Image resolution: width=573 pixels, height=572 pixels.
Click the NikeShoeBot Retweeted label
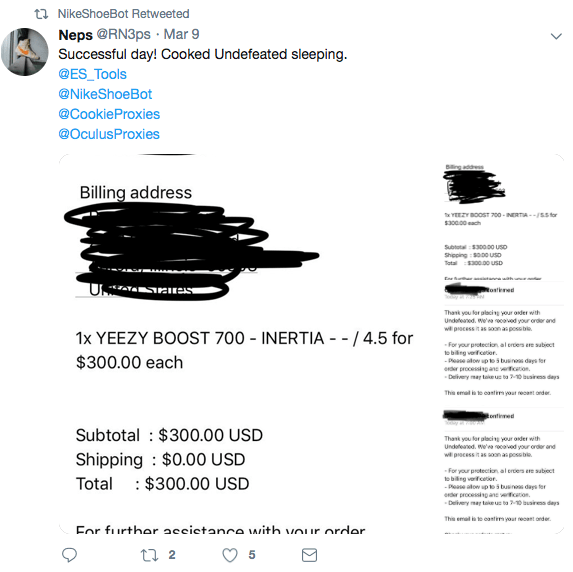point(124,14)
